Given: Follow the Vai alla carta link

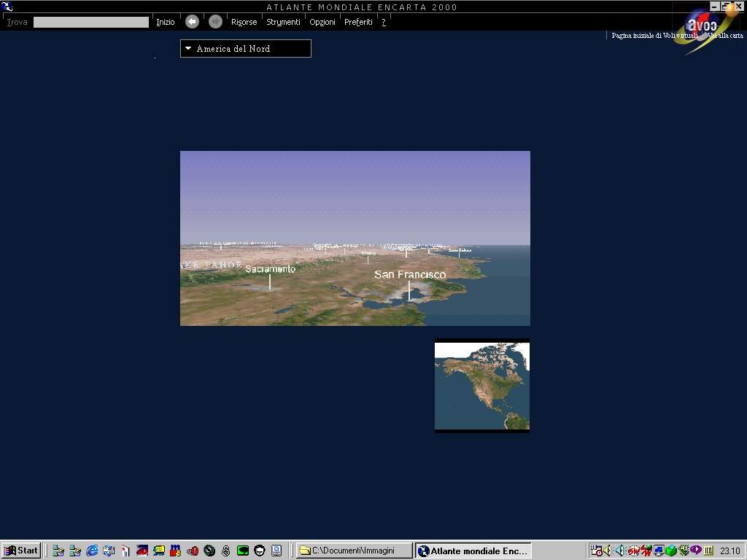Looking at the screenshot, I should [724, 35].
